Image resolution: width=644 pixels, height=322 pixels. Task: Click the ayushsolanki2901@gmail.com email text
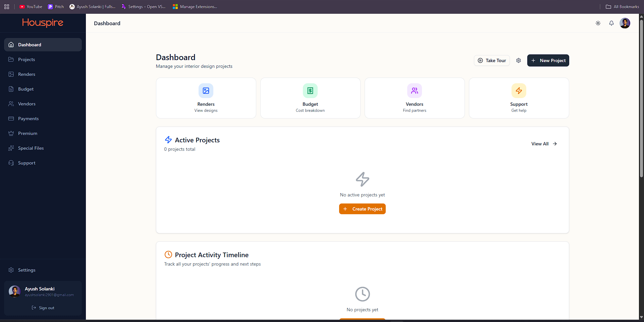pyautogui.click(x=49, y=295)
